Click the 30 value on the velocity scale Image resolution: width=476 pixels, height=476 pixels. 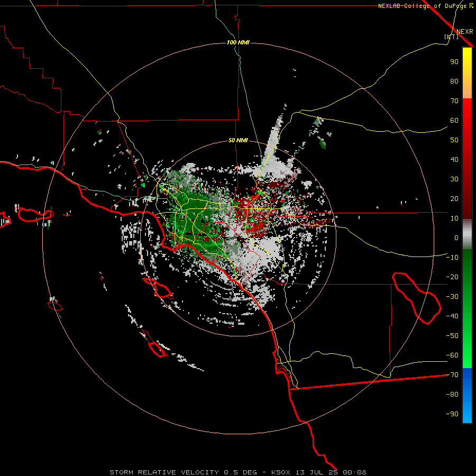pos(454,179)
